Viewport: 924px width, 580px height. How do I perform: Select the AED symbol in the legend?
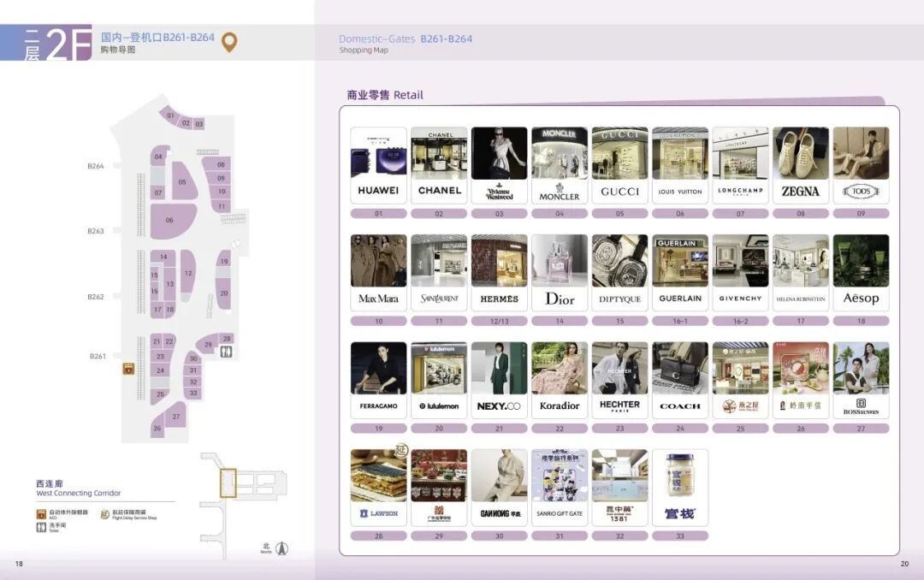[x=41, y=514]
